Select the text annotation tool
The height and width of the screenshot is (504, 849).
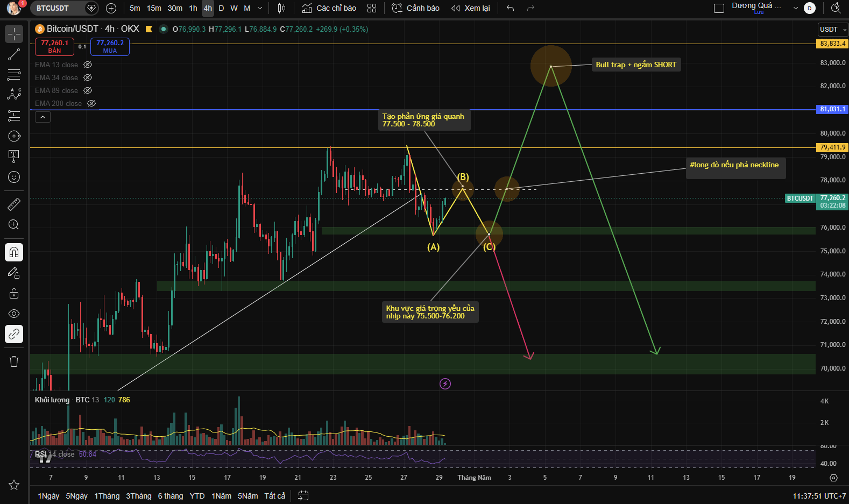point(14,156)
